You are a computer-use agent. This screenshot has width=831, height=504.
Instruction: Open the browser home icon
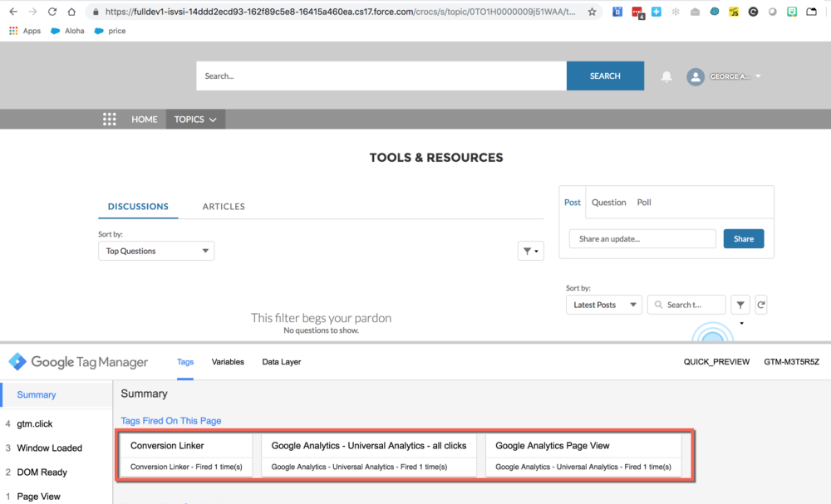click(x=71, y=11)
